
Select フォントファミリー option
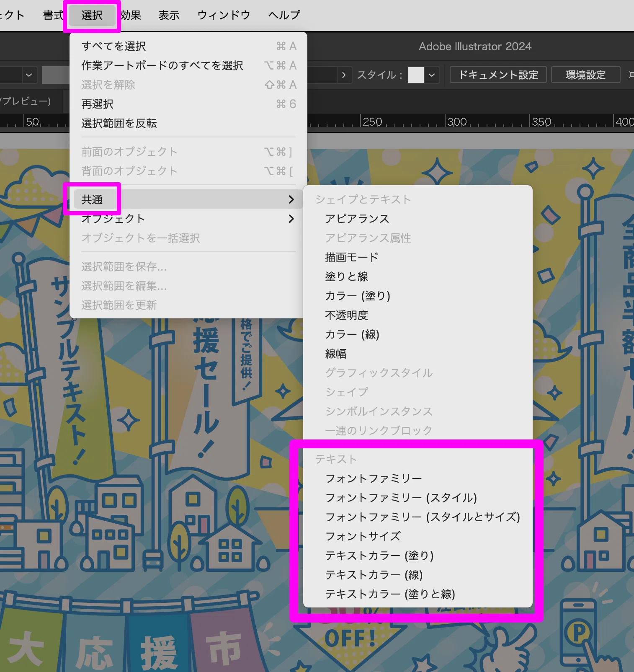pos(418,478)
